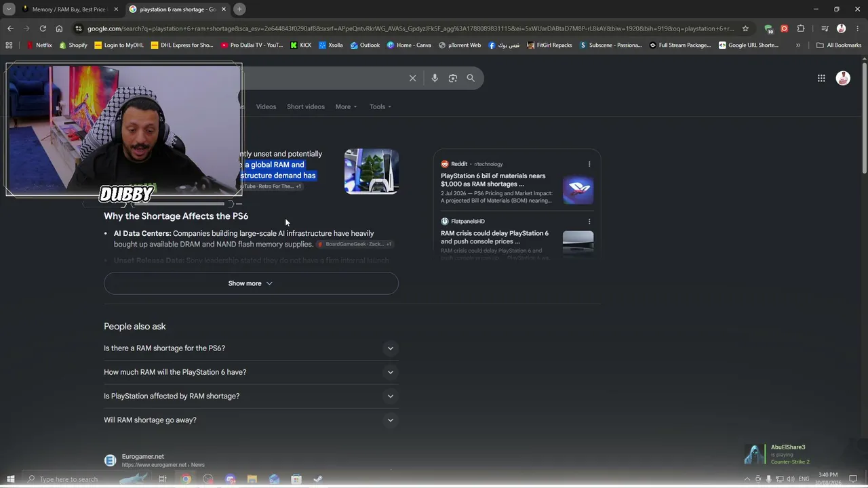Reload the current Google search page

(43, 28)
